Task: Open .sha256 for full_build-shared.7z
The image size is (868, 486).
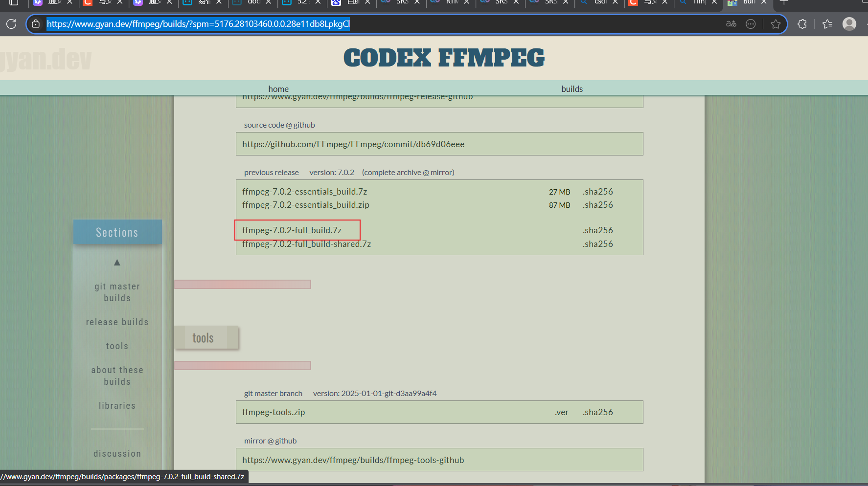Action: (597, 244)
